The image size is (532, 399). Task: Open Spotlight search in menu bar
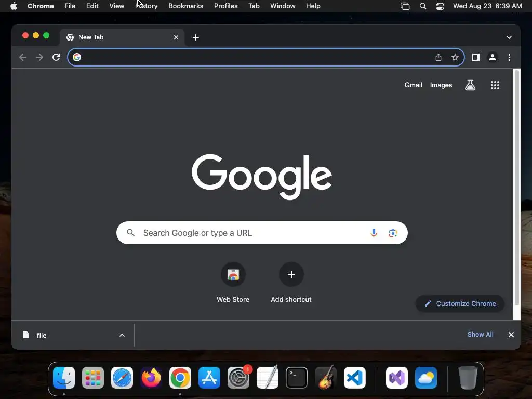(423, 6)
